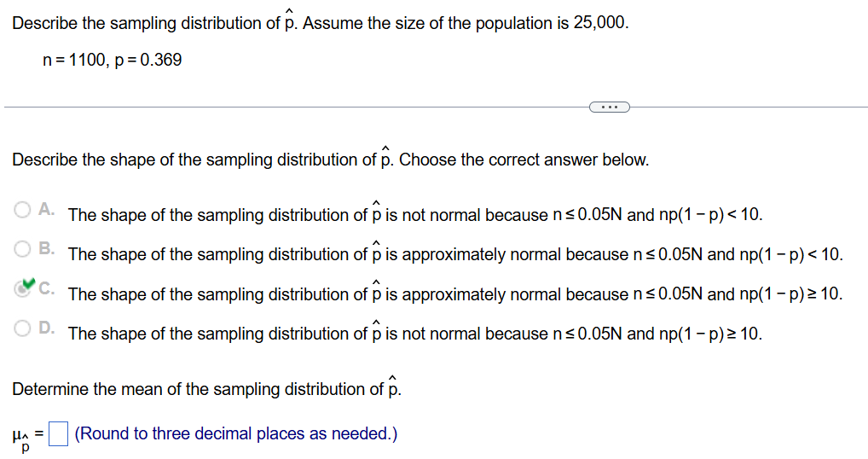This screenshot has height=459, width=868.
Task: Click option A's sentence: not normal, np(1−p) < 10
Action: pos(415,215)
